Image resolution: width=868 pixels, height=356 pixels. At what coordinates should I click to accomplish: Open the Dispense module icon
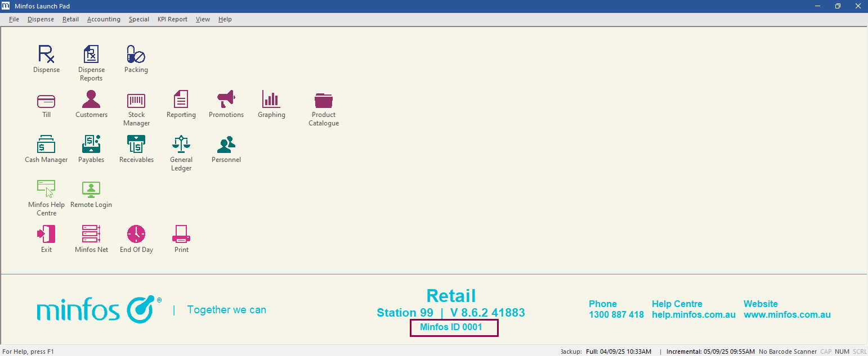tap(46, 54)
